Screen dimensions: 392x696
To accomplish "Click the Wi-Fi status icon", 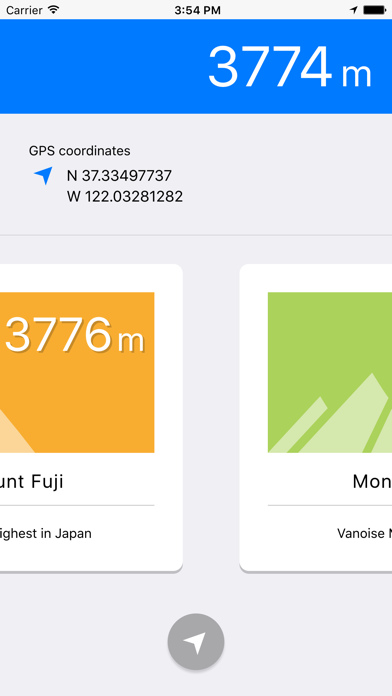I will 54,10.
